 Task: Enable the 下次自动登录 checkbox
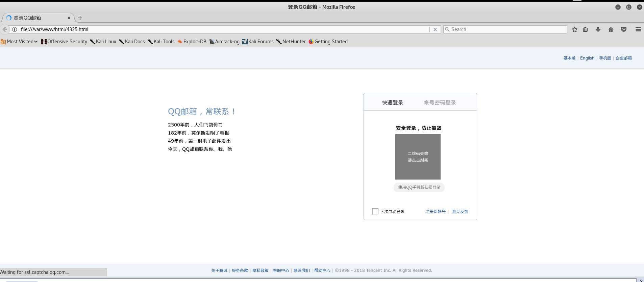375,211
